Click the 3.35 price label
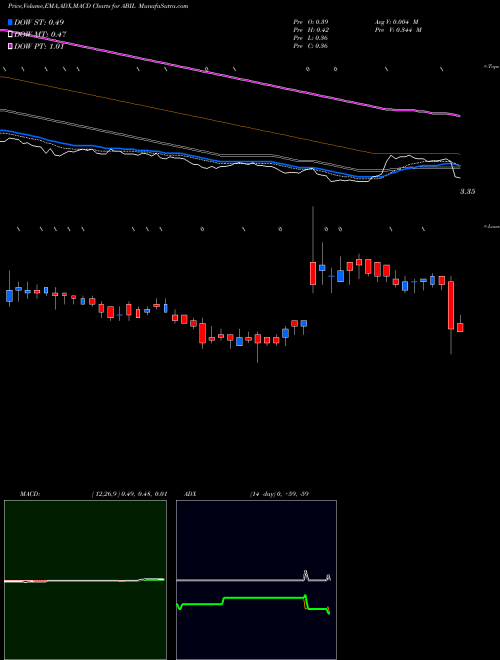Screen dimensions: 500x660 pos(467,192)
